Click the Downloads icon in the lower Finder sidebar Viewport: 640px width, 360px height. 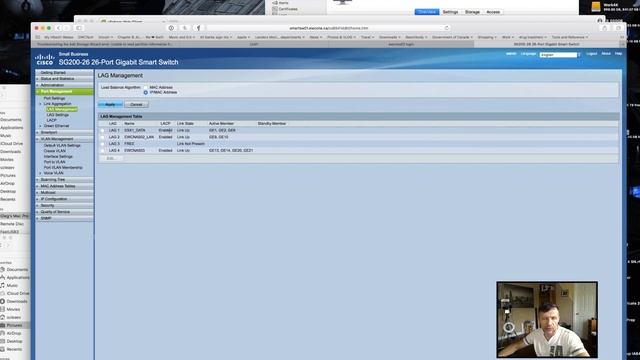2,301
